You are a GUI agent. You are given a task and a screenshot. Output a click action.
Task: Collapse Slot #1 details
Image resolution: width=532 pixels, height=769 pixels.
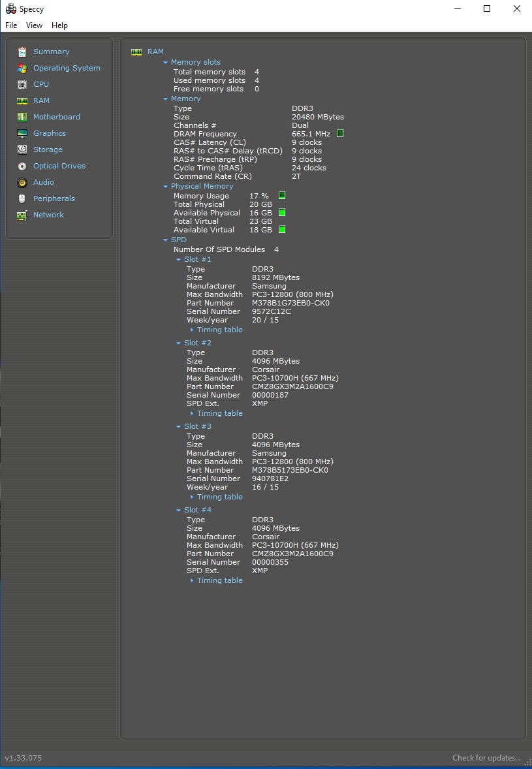[x=178, y=259]
